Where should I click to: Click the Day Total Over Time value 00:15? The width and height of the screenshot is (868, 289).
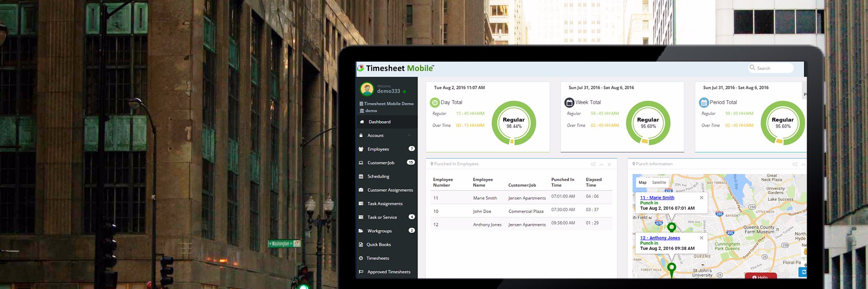pyautogui.click(x=470, y=125)
